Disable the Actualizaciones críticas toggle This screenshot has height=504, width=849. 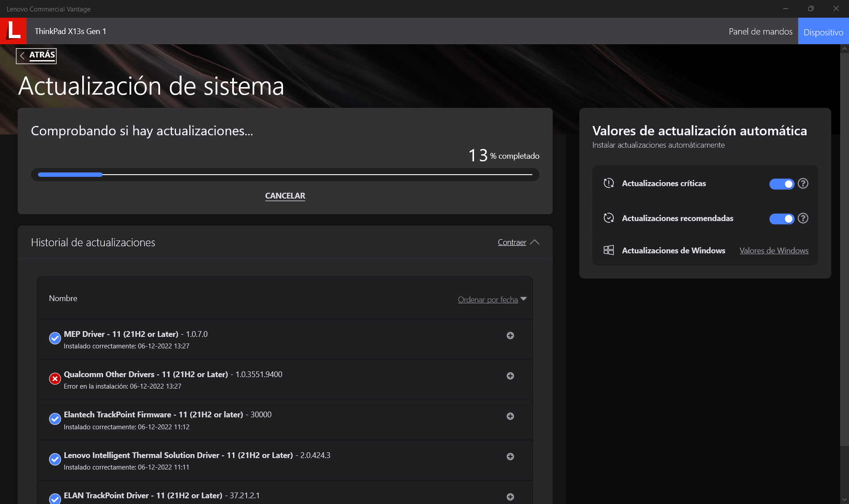pos(781,184)
